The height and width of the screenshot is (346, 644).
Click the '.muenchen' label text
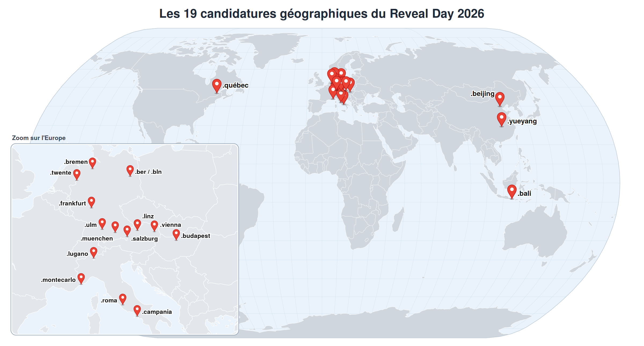97,238
